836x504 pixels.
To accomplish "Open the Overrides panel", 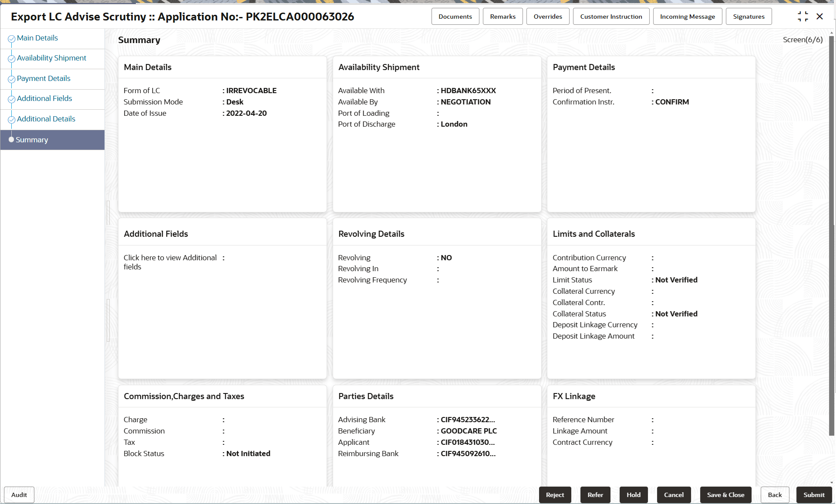I will point(547,16).
